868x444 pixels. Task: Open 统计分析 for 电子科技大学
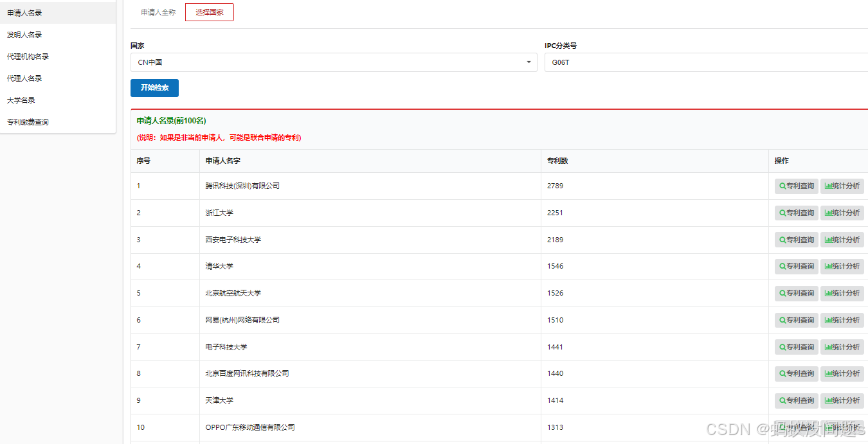[842, 347]
